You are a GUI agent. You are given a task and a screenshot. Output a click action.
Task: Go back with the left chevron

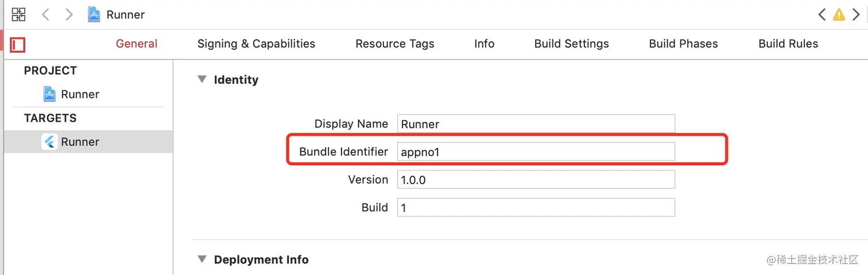(x=45, y=14)
